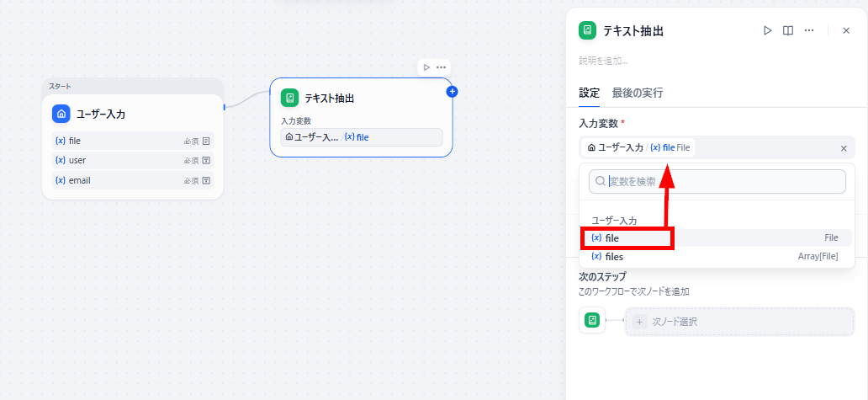Choose the file variable from the dropdown list

tap(715, 238)
